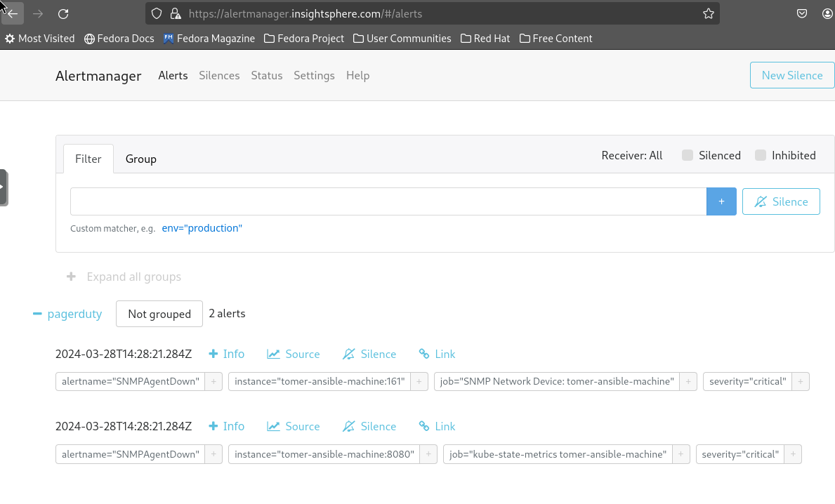Click the Not grouped label button

(159, 314)
